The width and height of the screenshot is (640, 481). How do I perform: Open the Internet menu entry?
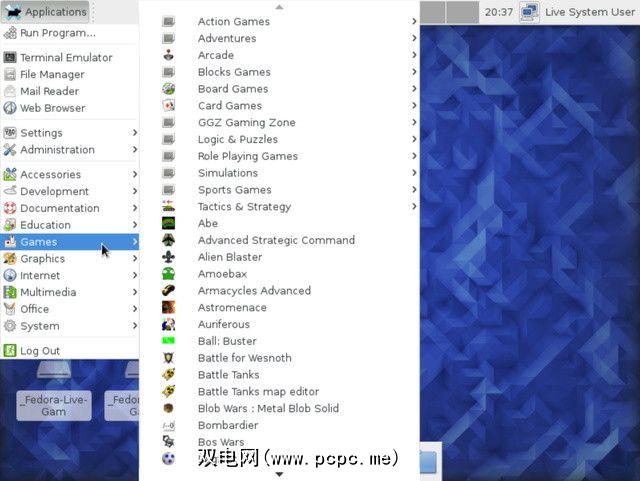point(70,276)
